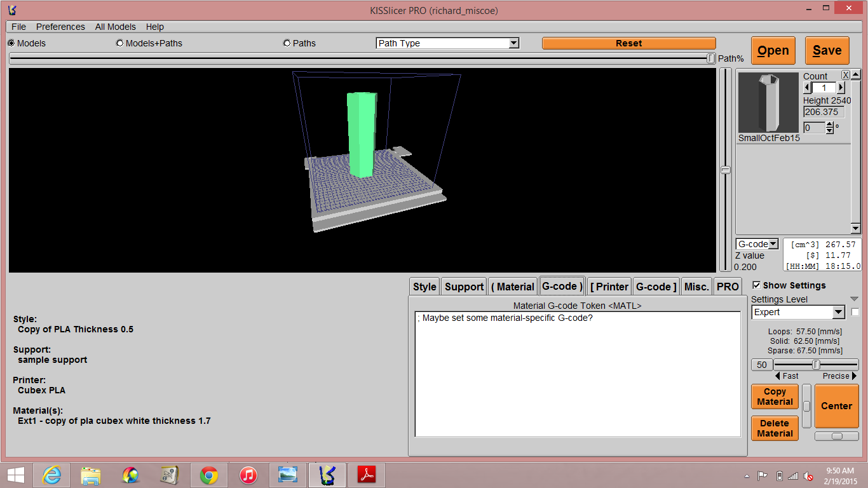Click the Copy Material button
Viewport: 868px width, 488px height.
tap(775, 396)
